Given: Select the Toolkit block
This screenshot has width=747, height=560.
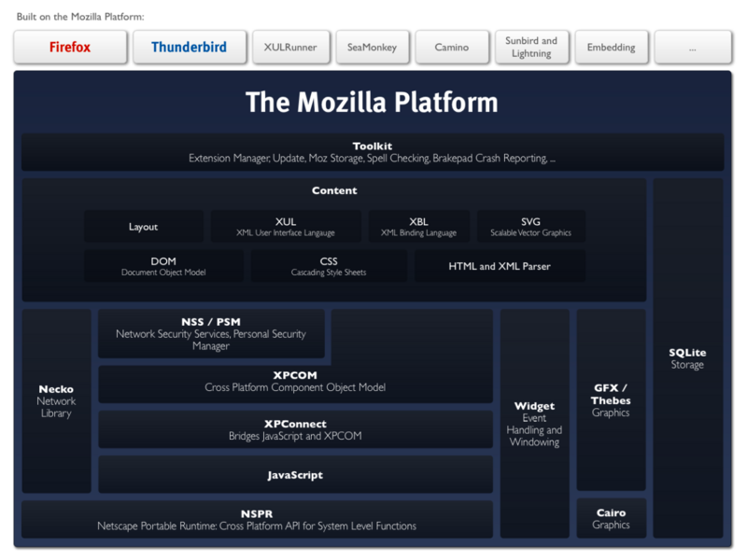Looking at the screenshot, I should click(372, 152).
